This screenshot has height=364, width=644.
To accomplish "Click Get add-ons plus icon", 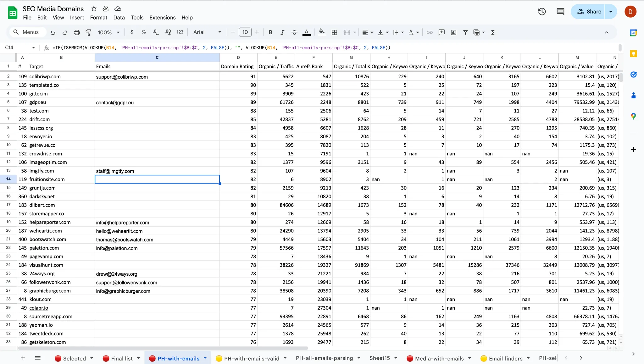I will [633, 149].
